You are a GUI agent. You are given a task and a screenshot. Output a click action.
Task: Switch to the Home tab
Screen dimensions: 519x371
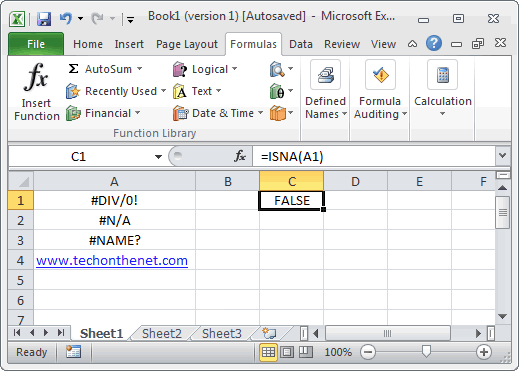[x=88, y=44]
